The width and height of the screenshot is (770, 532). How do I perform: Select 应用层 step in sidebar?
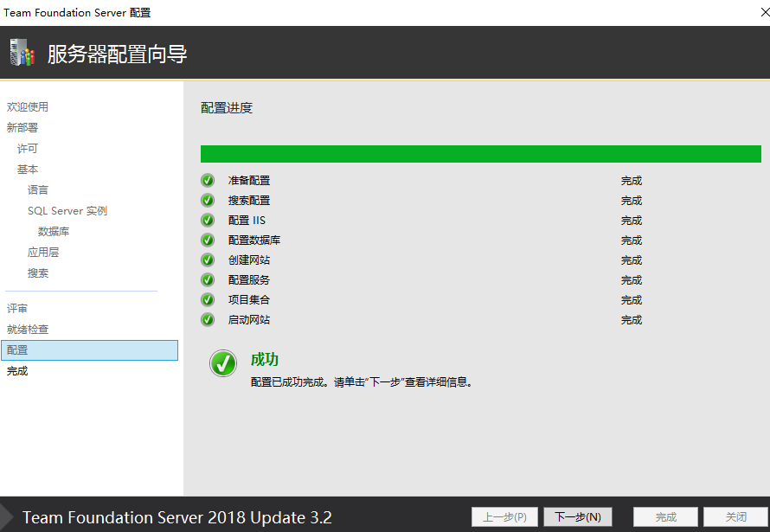43,253
